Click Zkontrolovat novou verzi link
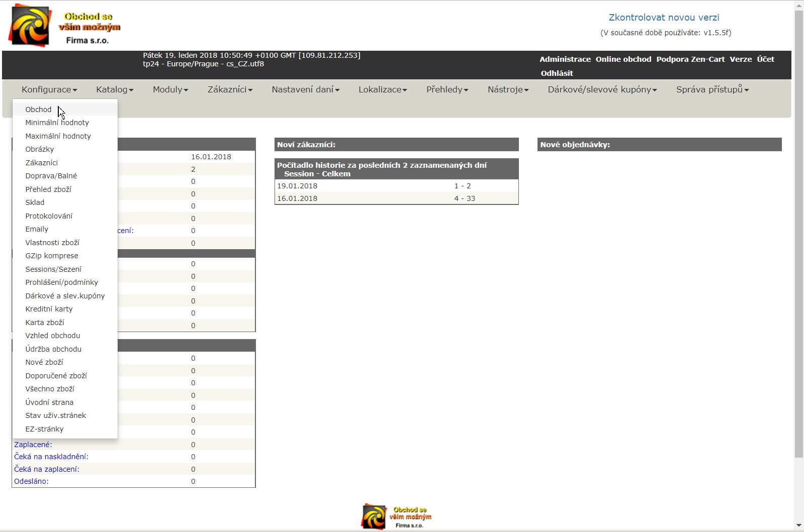 pos(664,18)
